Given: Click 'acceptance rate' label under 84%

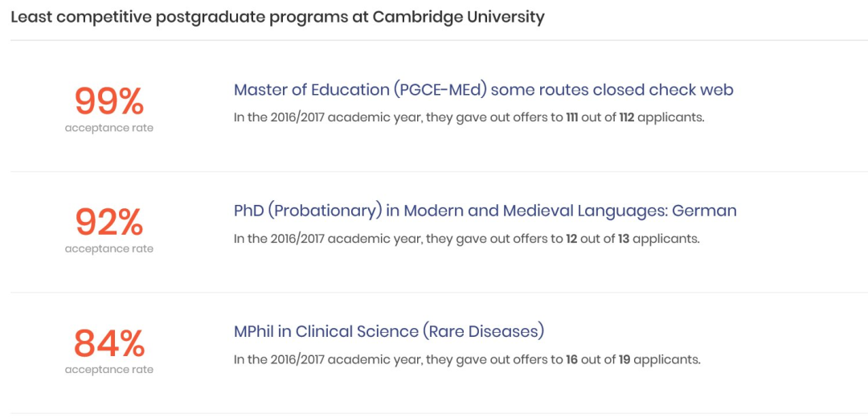Looking at the screenshot, I should pos(109,370).
